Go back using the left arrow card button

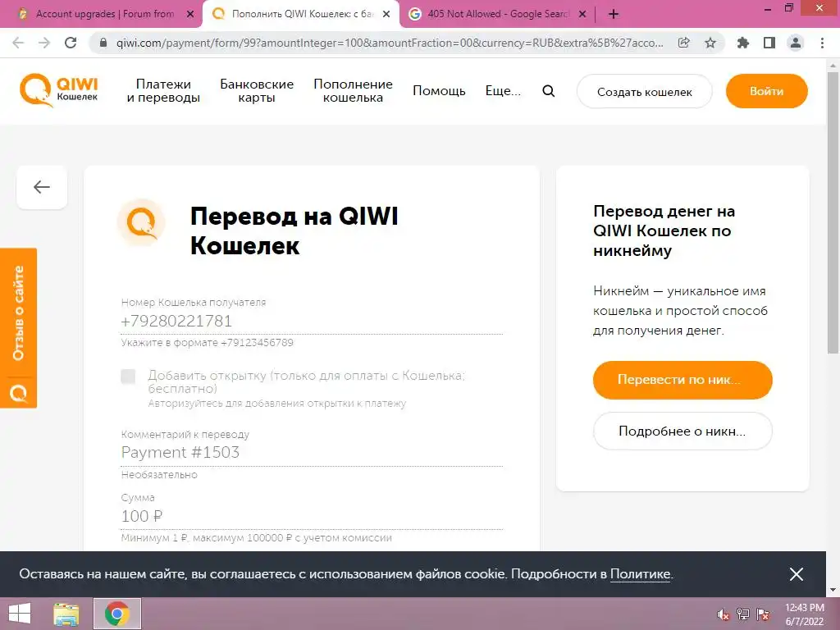(x=42, y=187)
